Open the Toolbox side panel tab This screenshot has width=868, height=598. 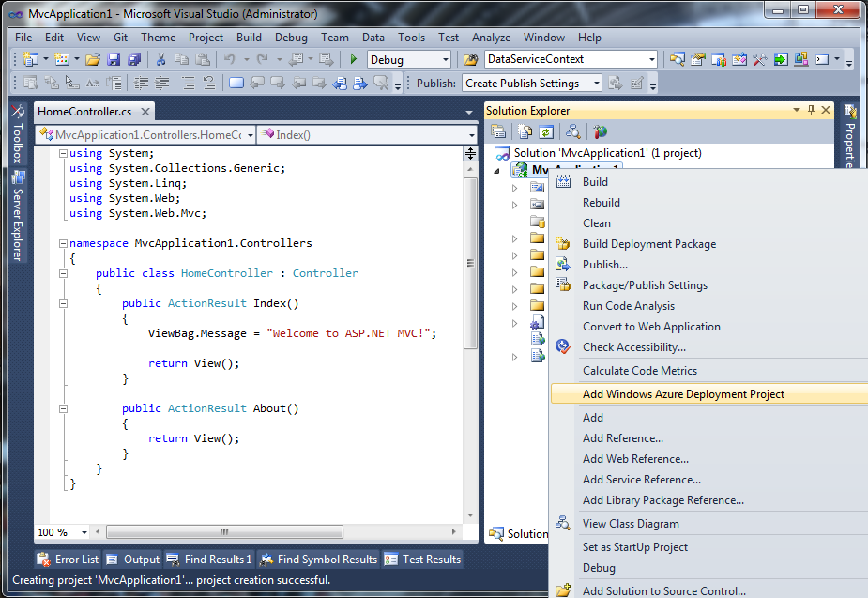[17, 134]
